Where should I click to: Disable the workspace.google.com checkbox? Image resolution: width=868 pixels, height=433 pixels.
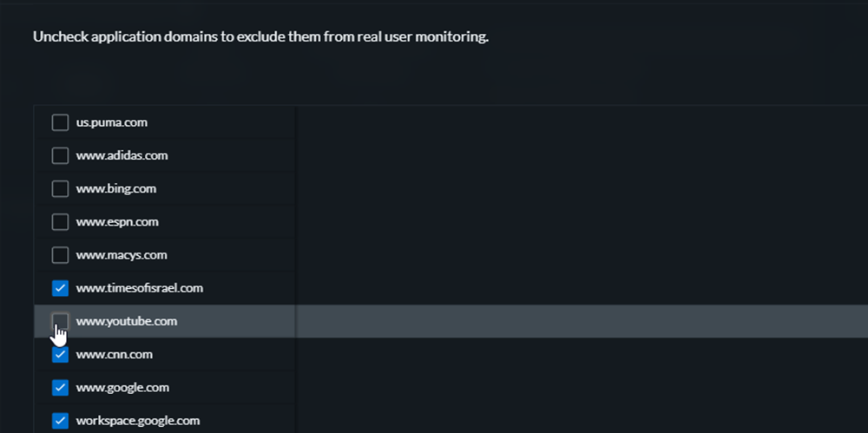[x=60, y=421]
